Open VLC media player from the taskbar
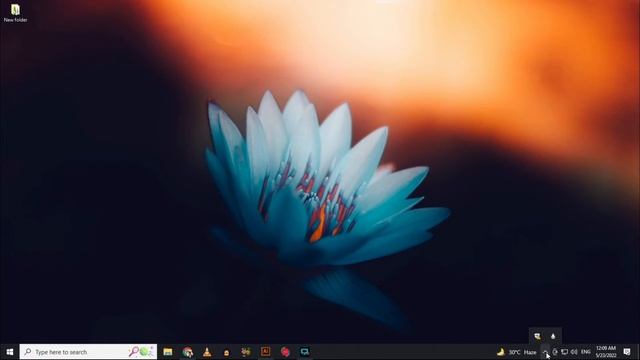Viewport: 640px width, 360px height. pos(207,352)
